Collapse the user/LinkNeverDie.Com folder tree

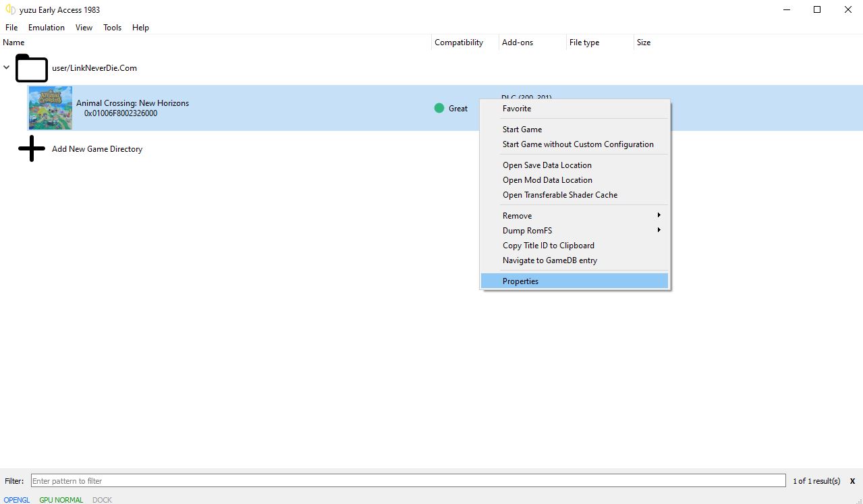click(x=7, y=67)
